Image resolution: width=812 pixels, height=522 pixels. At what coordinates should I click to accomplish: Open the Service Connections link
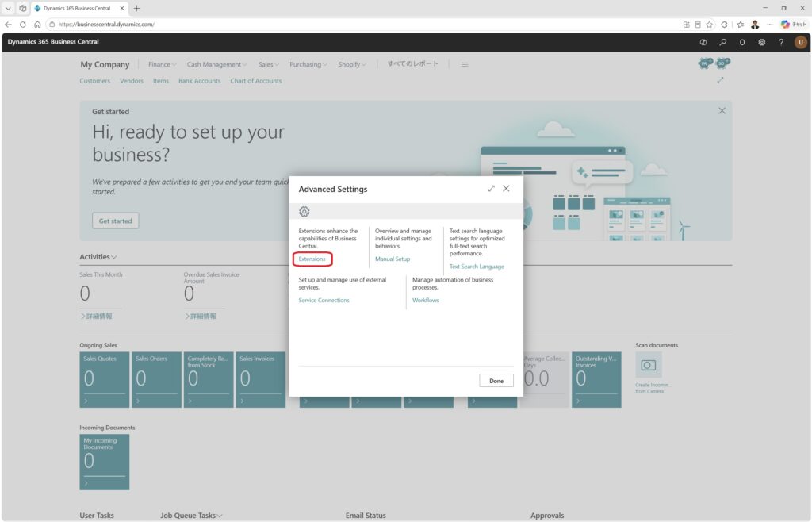tap(324, 301)
